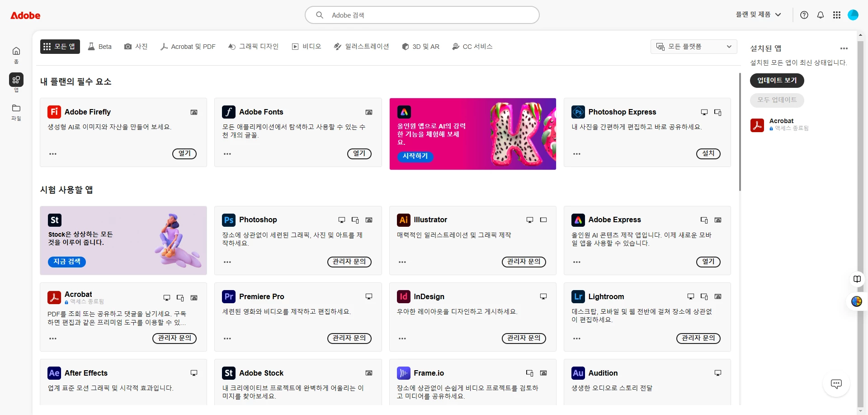Click the Premiere Pro Pr icon

(229, 296)
